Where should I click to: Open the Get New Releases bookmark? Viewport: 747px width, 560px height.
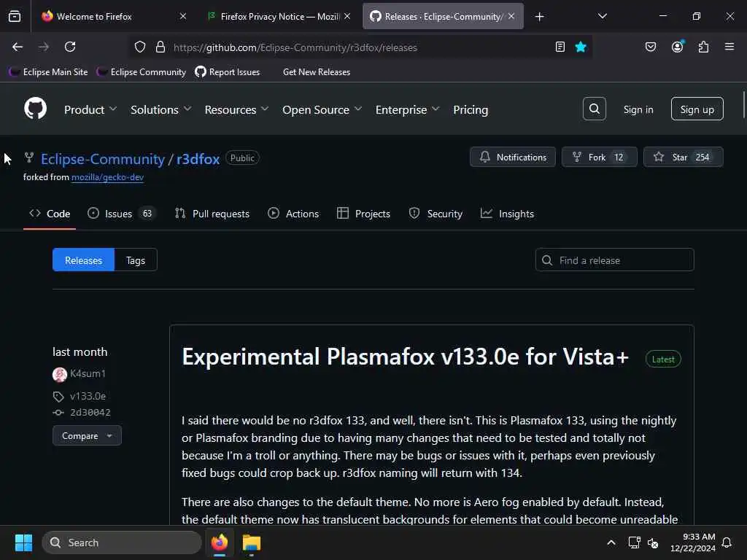[317, 72]
